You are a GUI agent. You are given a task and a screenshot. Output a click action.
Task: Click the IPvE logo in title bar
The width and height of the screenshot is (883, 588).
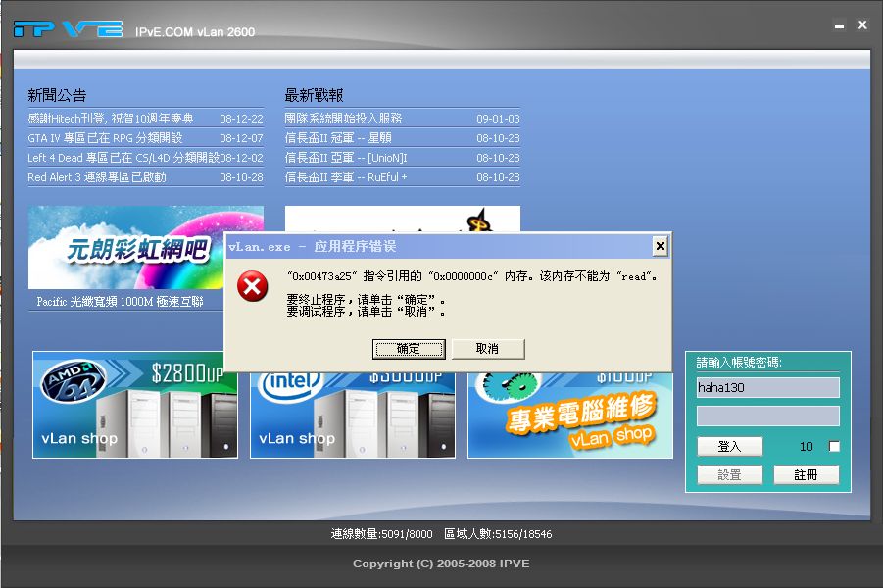[69, 28]
